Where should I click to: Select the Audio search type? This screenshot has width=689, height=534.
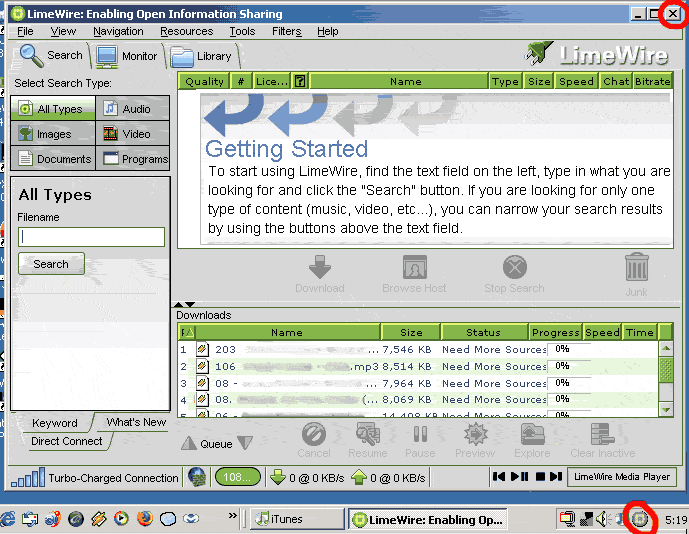(133, 109)
